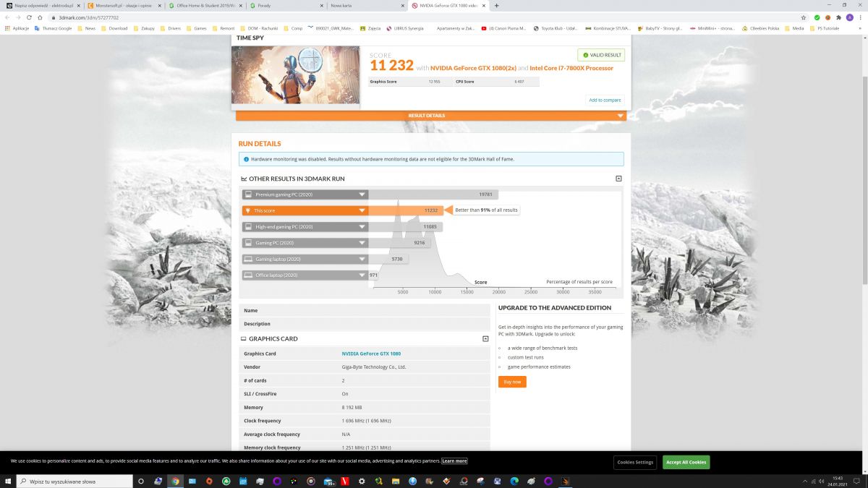This screenshot has width=868, height=488.
Task: Open Aplikacje apps shortcut in bookmarks bar
Action: pos(17,28)
